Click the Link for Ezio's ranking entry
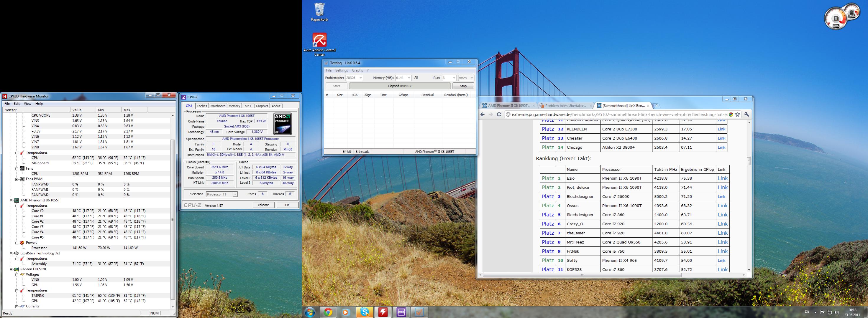The image size is (868, 318). 722,178
